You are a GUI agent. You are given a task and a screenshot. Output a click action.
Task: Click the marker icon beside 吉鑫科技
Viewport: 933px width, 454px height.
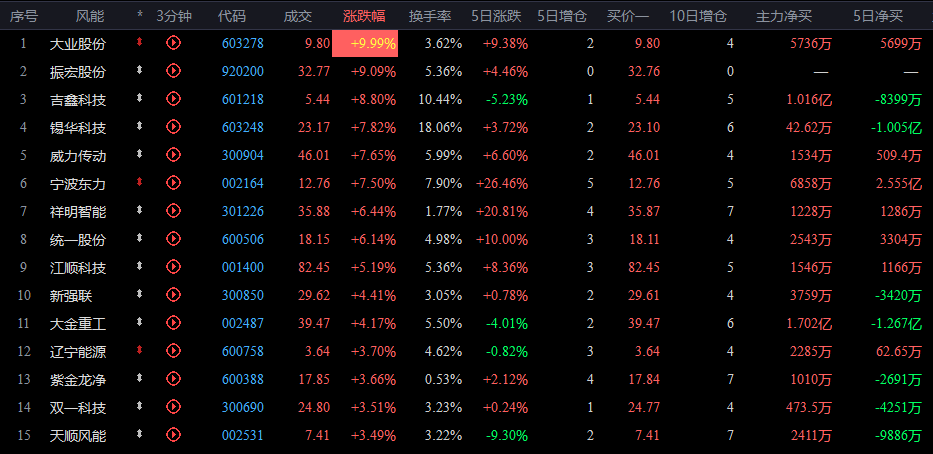140,98
